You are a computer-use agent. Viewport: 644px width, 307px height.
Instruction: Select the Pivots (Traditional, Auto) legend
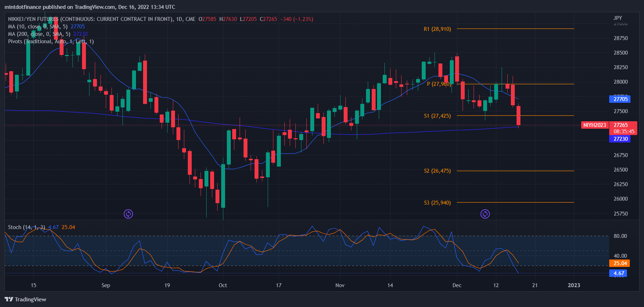point(51,41)
